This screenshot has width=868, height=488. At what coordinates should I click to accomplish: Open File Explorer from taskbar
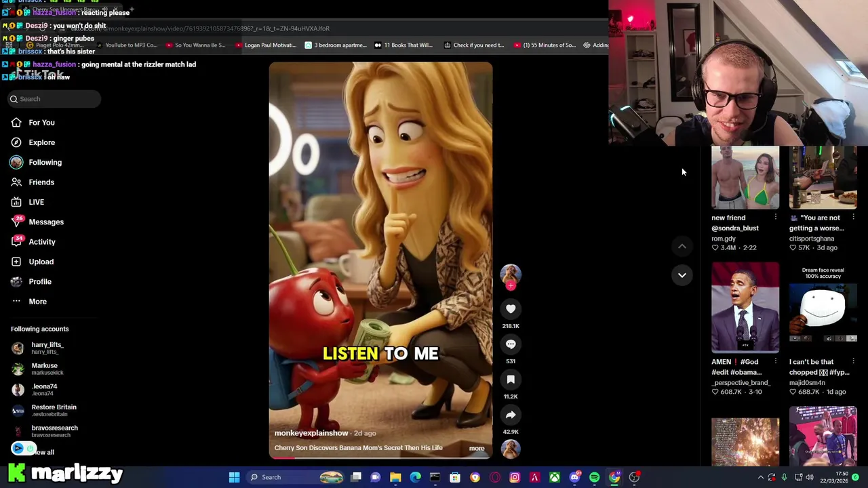(395, 477)
